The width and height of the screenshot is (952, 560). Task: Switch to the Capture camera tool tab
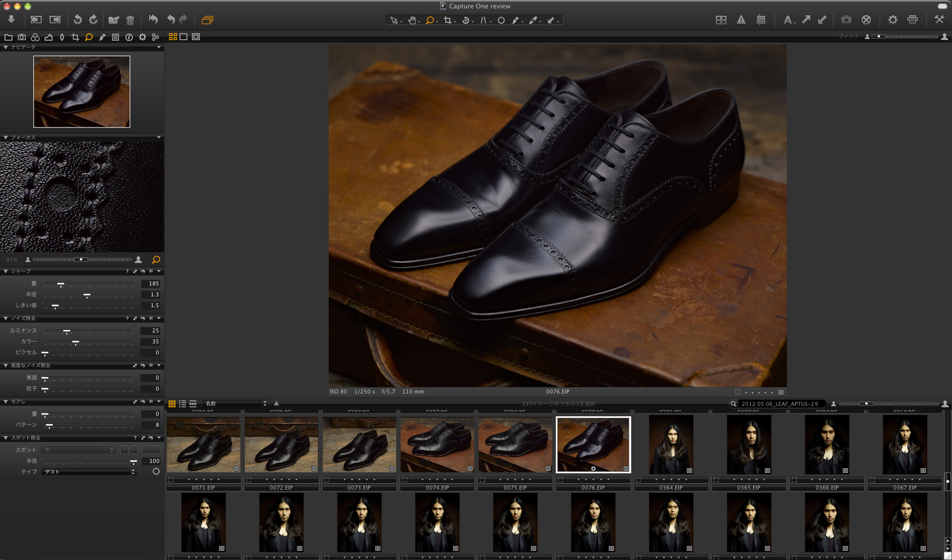tap(22, 37)
